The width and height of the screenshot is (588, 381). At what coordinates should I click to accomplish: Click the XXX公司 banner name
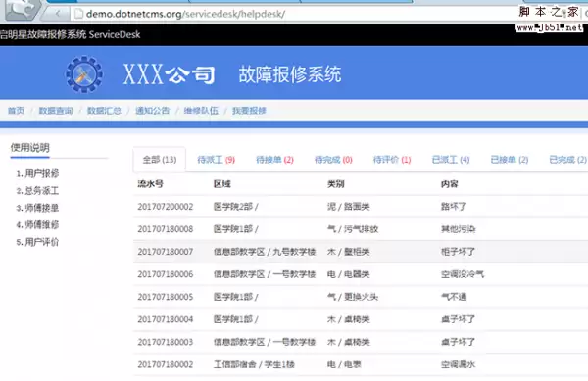pos(170,74)
